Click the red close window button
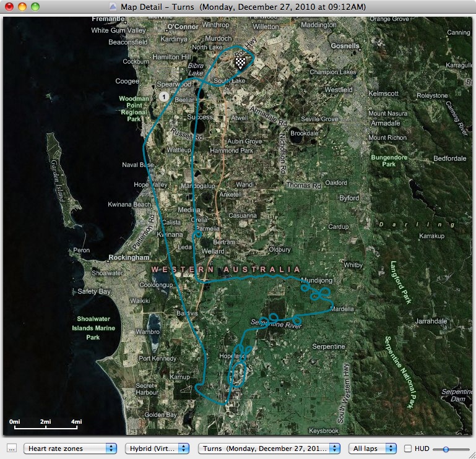Image resolution: width=476 pixels, height=459 pixels. pyautogui.click(x=9, y=7)
